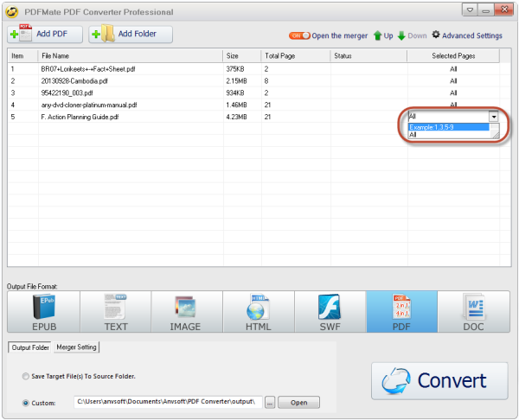This screenshot has width=519, height=420.
Task: Select file 20130928-Cambodia.pdf
Action: [74, 81]
